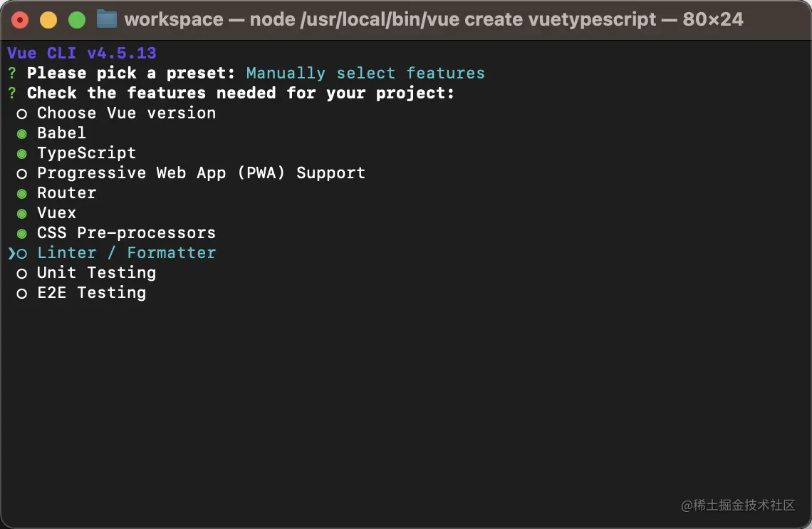Click the folder icon in the title bar
The height and width of the screenshot is (529, 812).
pos(106,19)
